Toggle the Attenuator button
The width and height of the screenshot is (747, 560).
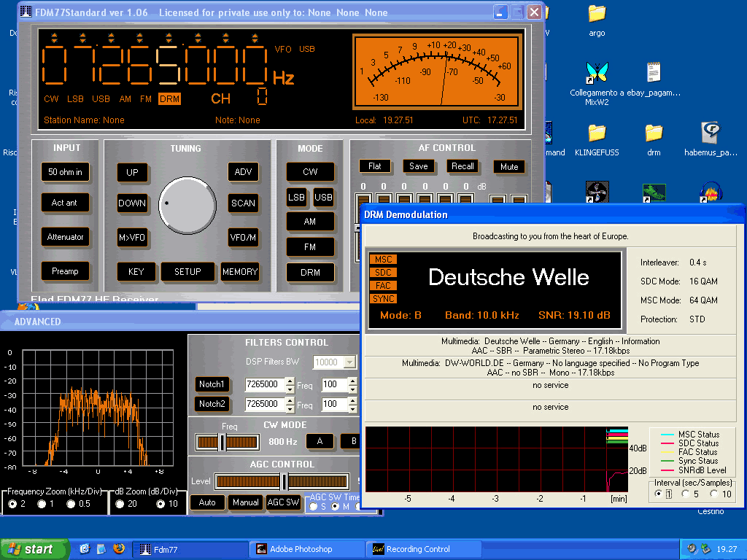(x=65, y=237)
